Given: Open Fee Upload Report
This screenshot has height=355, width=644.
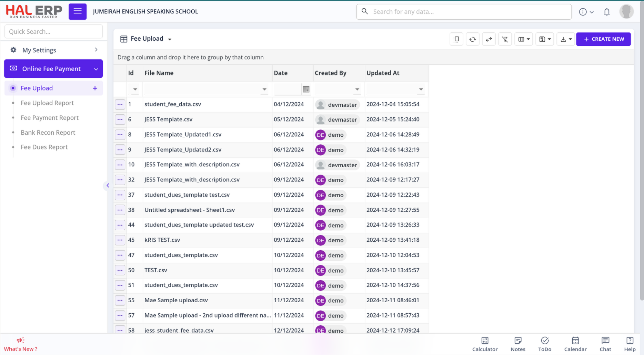Looking at the screenshot, I should coord(47,103).
